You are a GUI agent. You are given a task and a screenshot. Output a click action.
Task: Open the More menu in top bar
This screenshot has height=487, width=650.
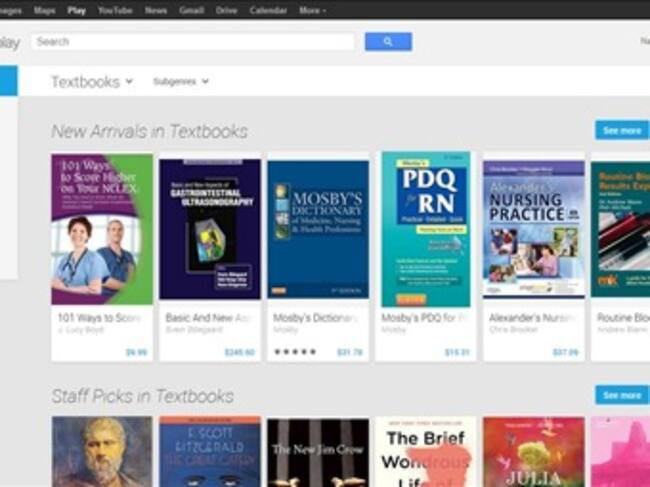pos(312,10)
